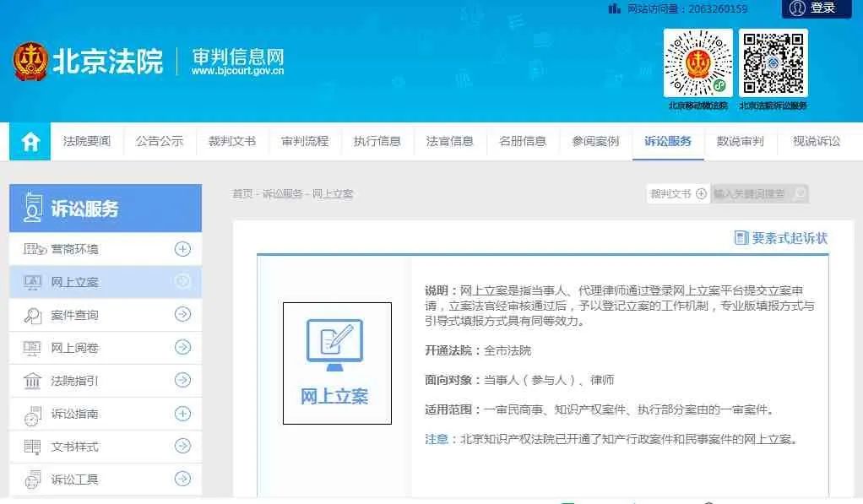Click the Beijing Court emblem logo
The width and height of the screenshot is (863, 504).
30,61
